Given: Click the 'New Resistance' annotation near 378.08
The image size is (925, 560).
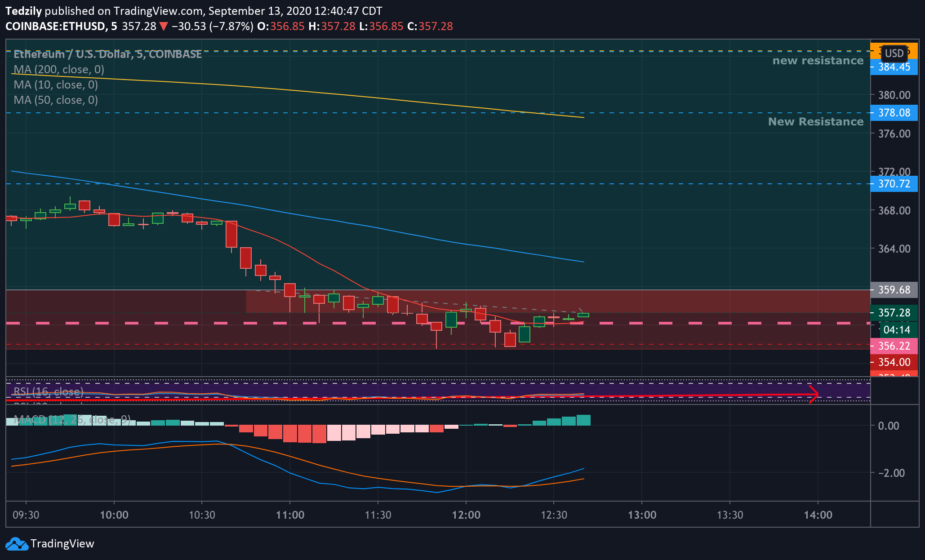Looking at the screenshot, I should tap(816, 122).
